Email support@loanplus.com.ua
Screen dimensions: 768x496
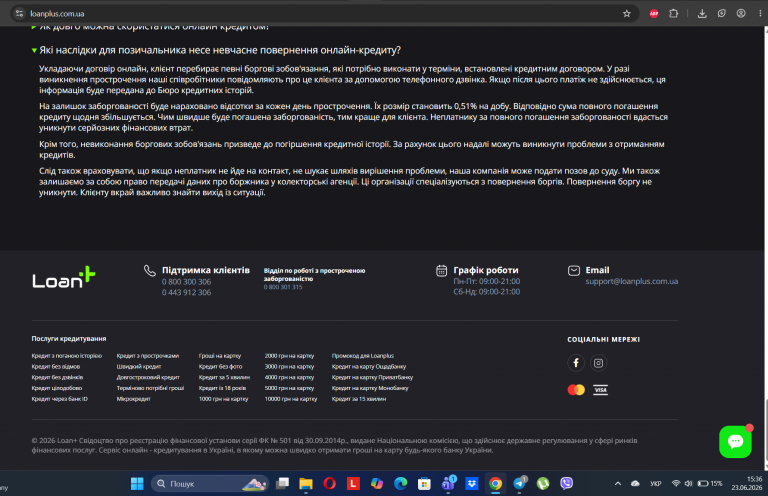(631, 281)
